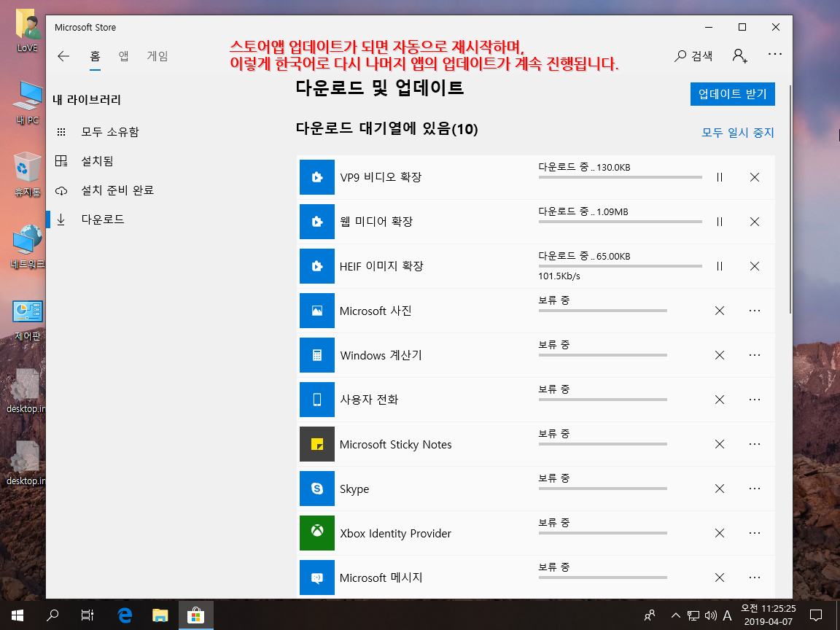Click the 모두 일시 중지 link
Image resolution: width=840 pixels, height=630 pixels.
(738, 132)
